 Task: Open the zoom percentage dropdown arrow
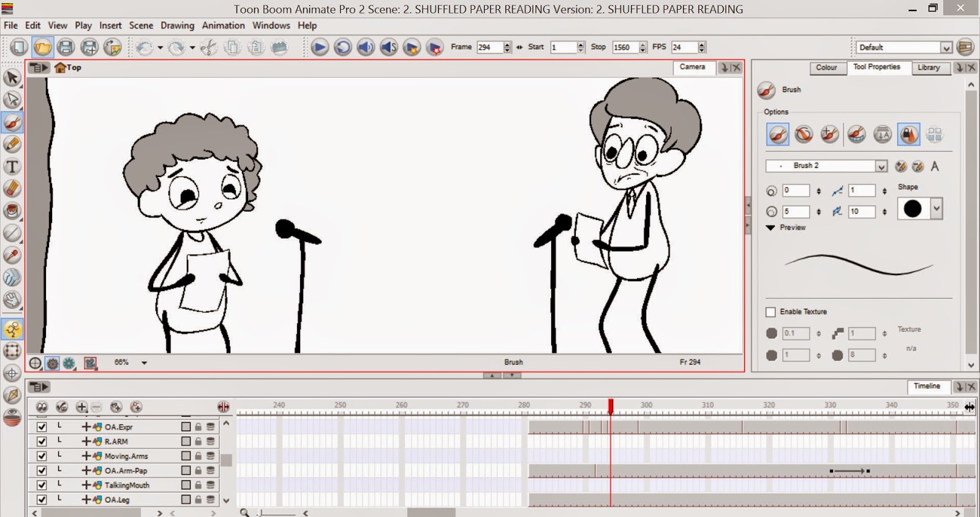coord(144,363)
